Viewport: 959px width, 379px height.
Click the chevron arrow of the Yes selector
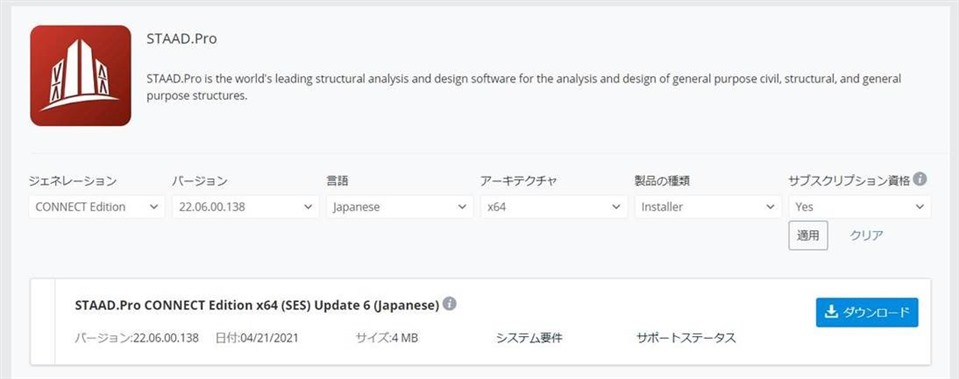919,207
